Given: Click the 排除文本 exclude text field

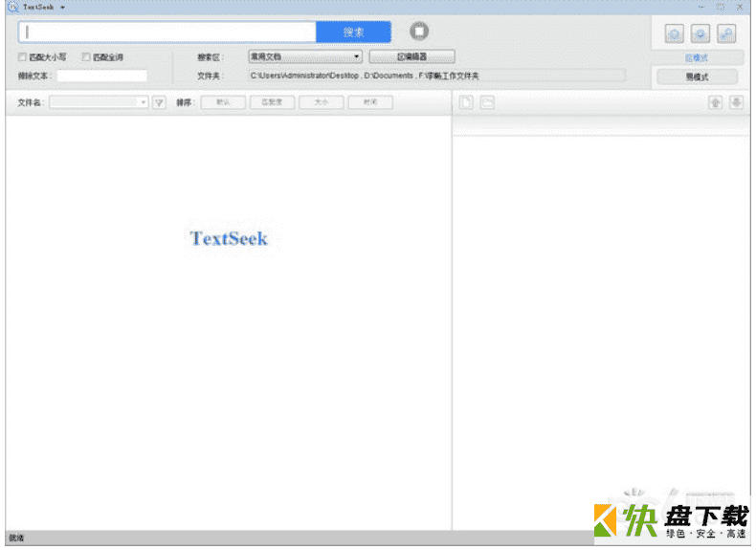Looking at the screenshot, I should [x=101, y=77].
